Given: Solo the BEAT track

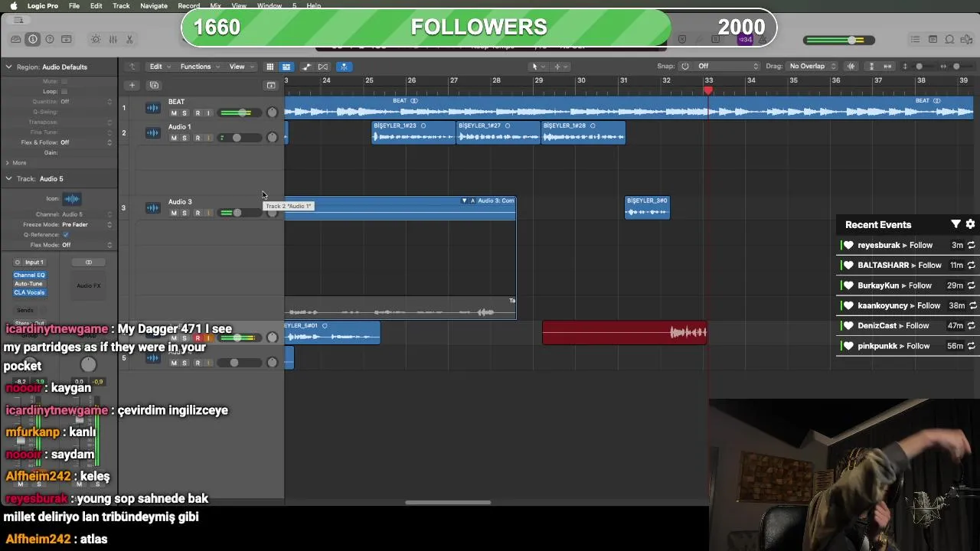Looking at the screenshot, I should coord(185,113).
